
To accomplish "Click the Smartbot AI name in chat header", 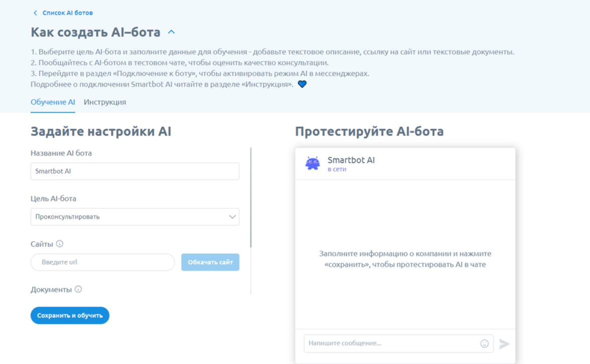I will 351,160.
